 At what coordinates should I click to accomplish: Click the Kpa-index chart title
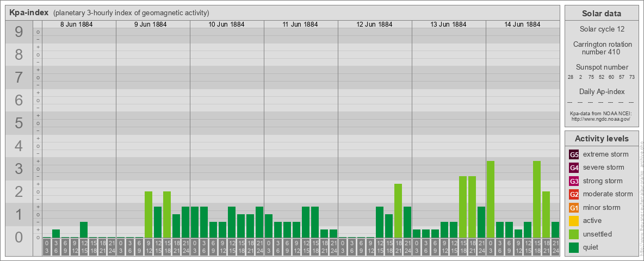point(28,13)
